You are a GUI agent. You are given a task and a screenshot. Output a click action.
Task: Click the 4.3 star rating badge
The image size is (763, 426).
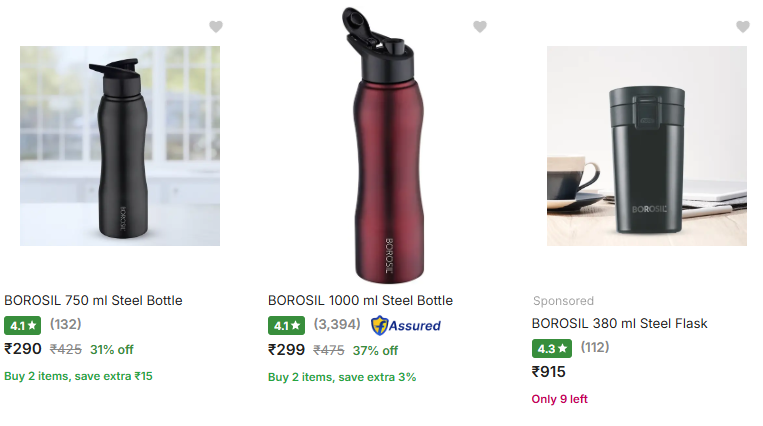(x=550, y=348)
